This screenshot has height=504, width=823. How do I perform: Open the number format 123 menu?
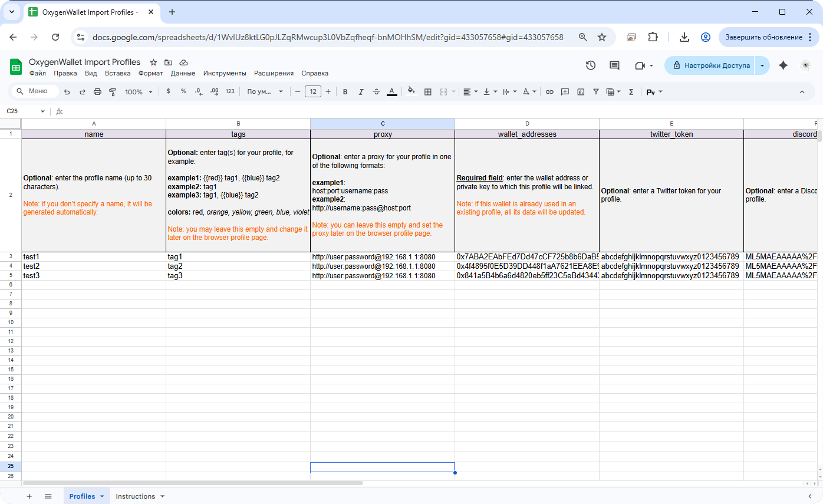[x=230, y=91]
